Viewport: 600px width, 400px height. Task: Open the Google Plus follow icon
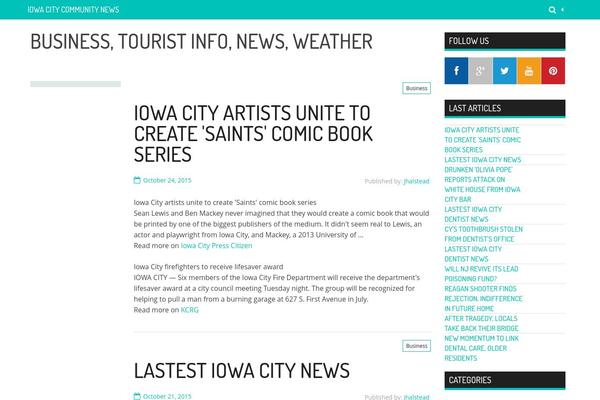coord(480,71)
